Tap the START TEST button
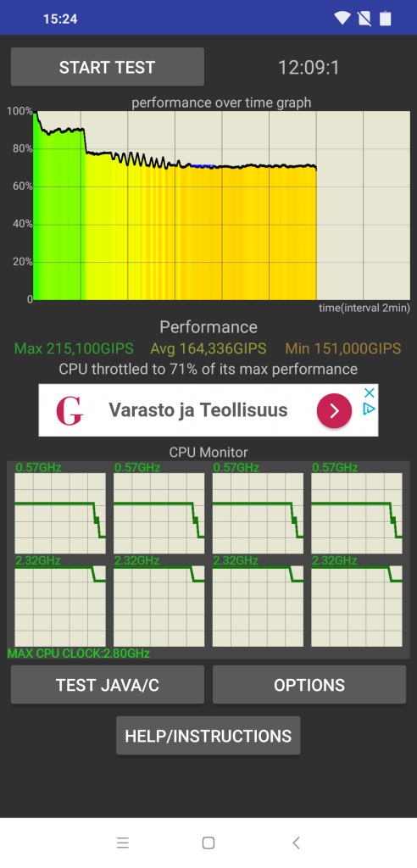The height and width of the screenshot is (868, 417). point(108,67)
